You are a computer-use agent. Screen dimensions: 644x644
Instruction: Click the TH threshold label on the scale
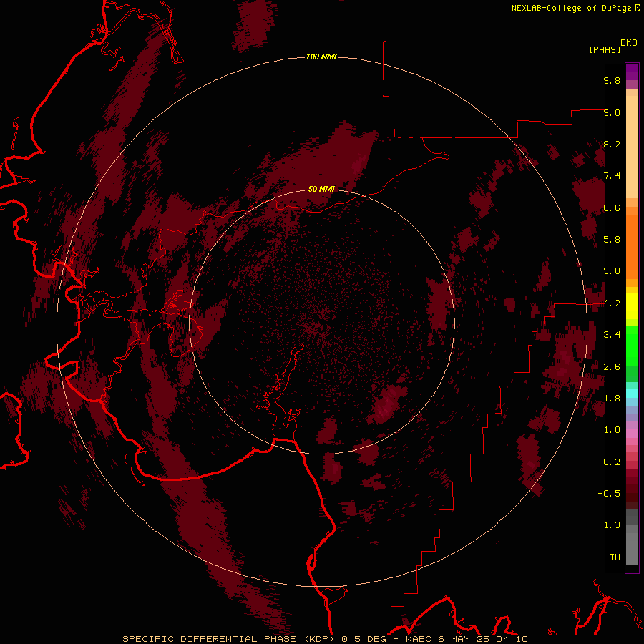[615, 557]
